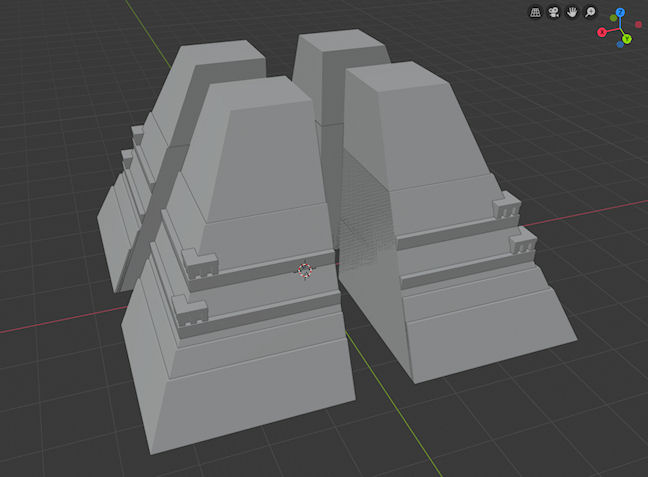This screenshot has width=648, height=477.
Task: Click the magnifier zoom view icon
Action: (591, 13)
